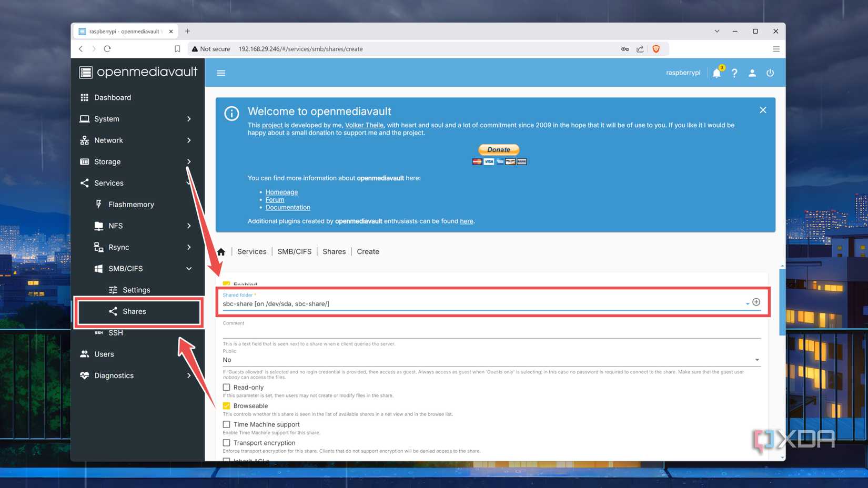Screen dimensions: 868x488
Task: Click into the Comment text field
Action: click(491, 332)
